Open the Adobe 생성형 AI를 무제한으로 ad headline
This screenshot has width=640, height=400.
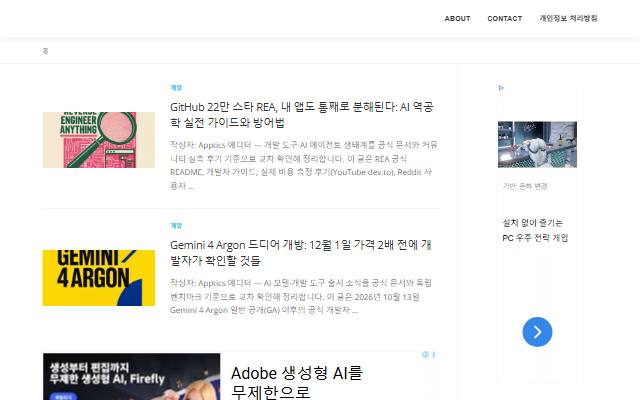(297, 382)
